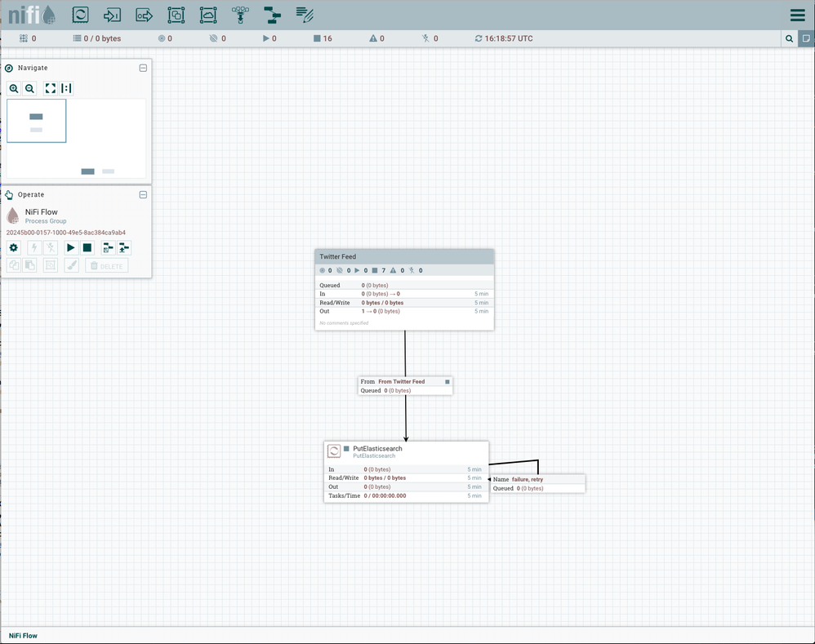Start the flow with the play button
Image resolution: width=815 pixels, height=644 pixels.
click(x=71, y=248)
